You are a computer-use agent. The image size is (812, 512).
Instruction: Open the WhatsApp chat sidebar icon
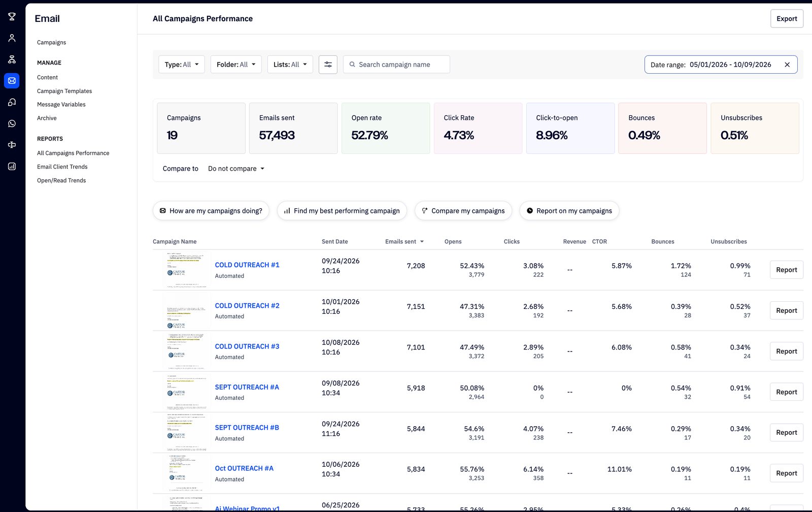(12, 123)
